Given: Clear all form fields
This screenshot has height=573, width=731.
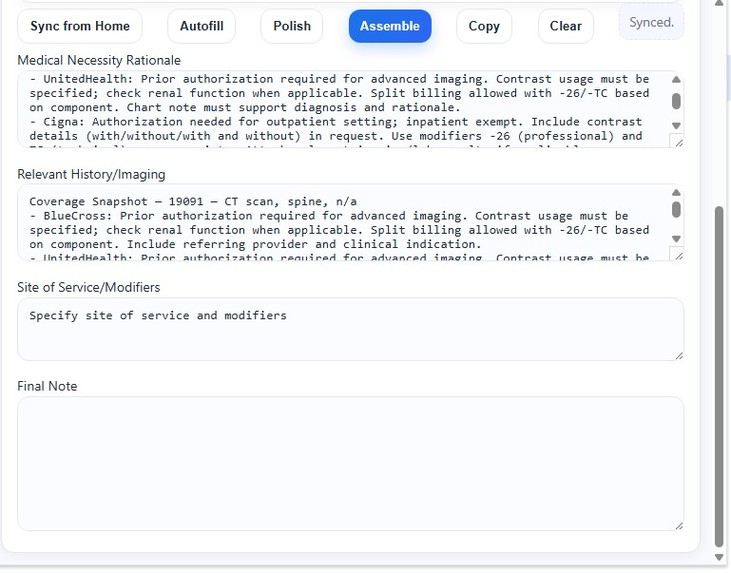Looking at the screenshot, I should coord(565,26).
